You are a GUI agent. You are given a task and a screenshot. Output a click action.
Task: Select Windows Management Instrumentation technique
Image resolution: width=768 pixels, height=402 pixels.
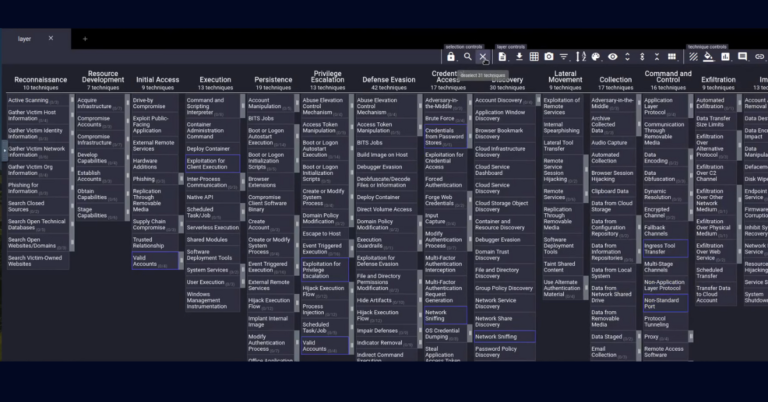tap(213, 301)
